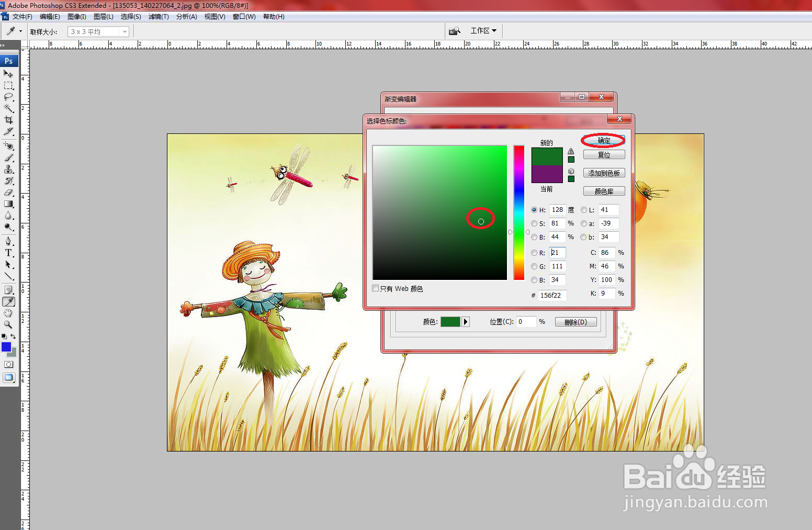Expand the color stop arrow next to 颜色 swatch

tap(466, 322)
